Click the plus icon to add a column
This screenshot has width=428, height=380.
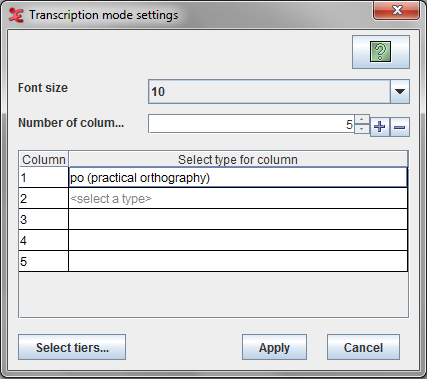coord(380,127)
